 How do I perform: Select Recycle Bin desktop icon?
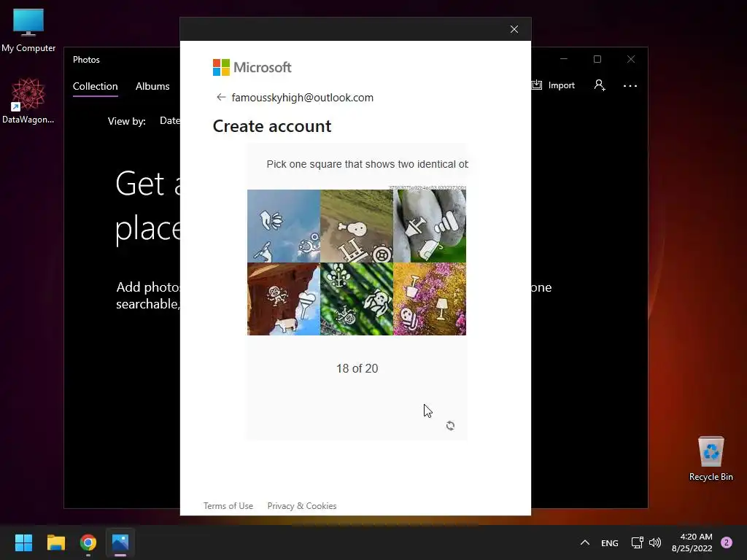711,459
